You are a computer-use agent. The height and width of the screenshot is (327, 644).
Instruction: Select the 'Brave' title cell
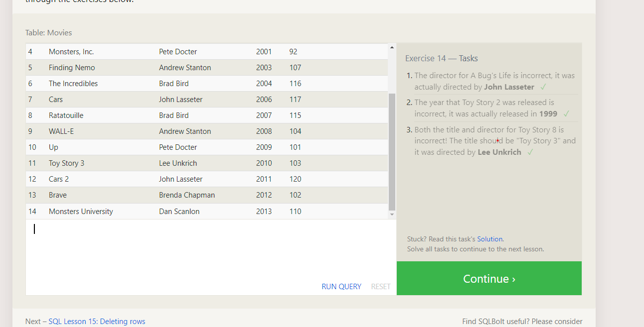pyautogui.click(x=58, y=195)
